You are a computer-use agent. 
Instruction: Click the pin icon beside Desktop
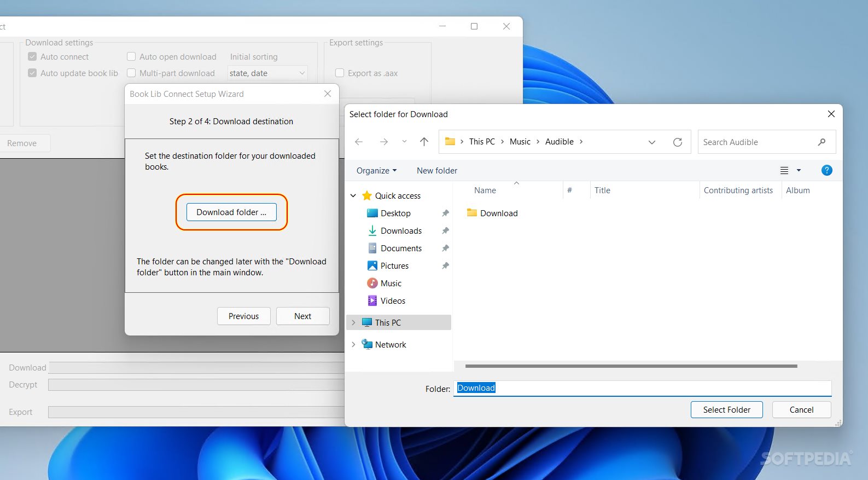point(445,213)
